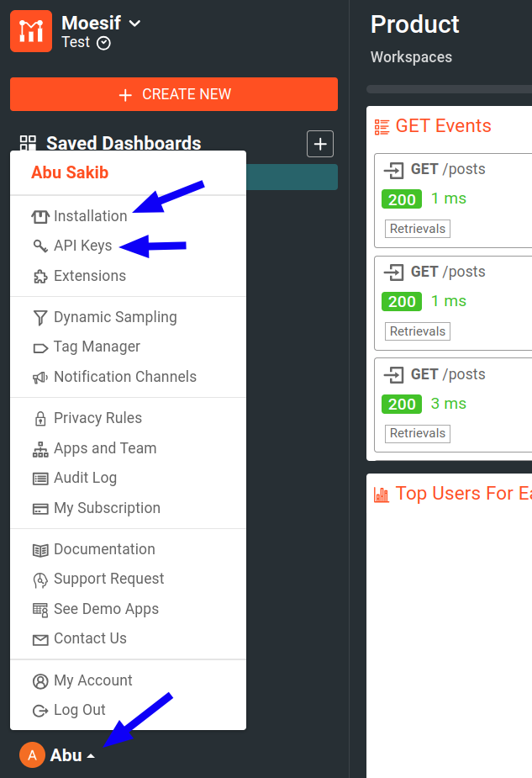Viewport: 532px width, 778px height.
Task: Click the 200 badge beside 3 ms
Action: click(402, 404)
